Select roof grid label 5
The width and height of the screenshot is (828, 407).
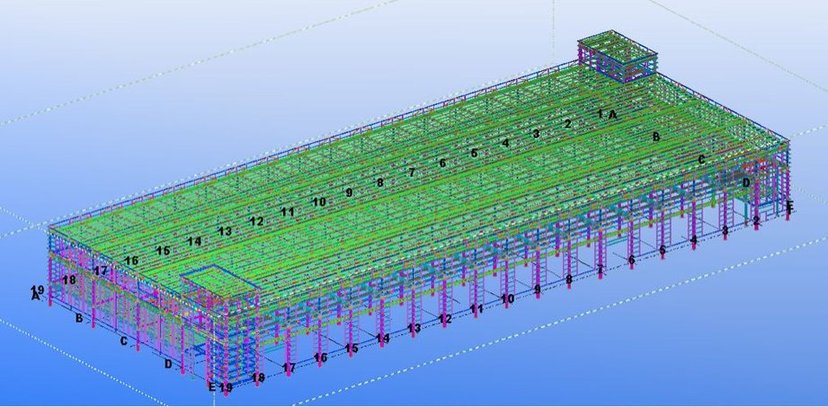click(474, 153)
